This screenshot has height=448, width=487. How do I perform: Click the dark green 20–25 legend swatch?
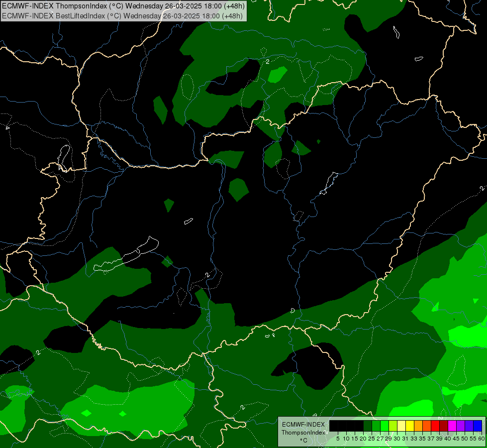tap(368, 426)
